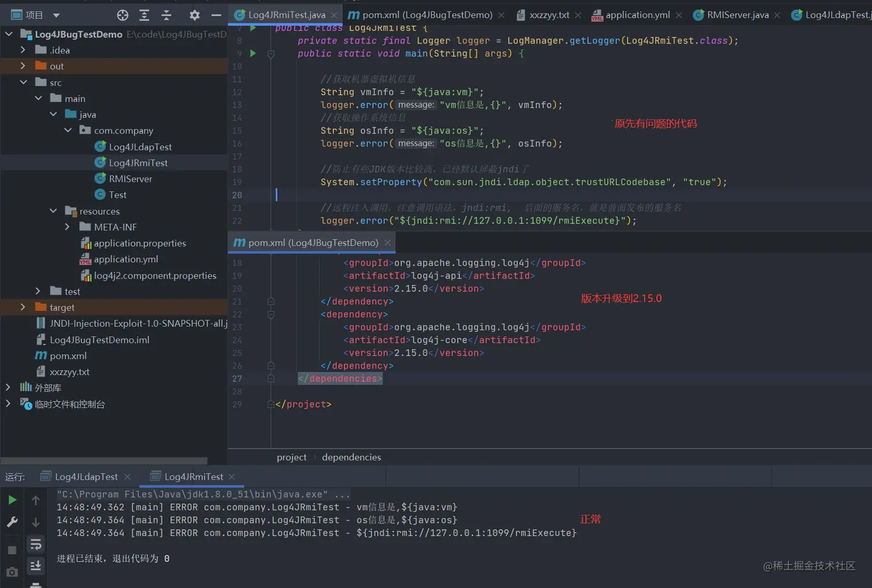The image size is (872, 588).
Task: Expand the out folder
Action: pos(23,66)
